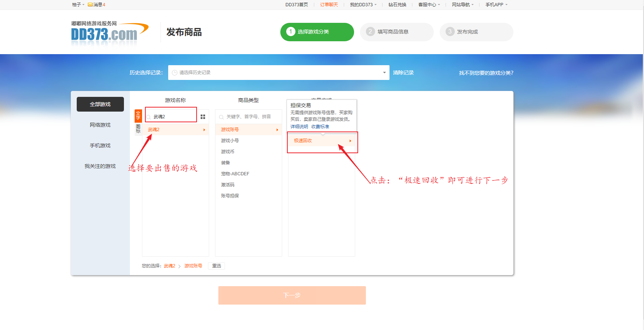Select 宠物-ABCDEF product type
This screenshot has width=644, height=330.
coord(249,174)
